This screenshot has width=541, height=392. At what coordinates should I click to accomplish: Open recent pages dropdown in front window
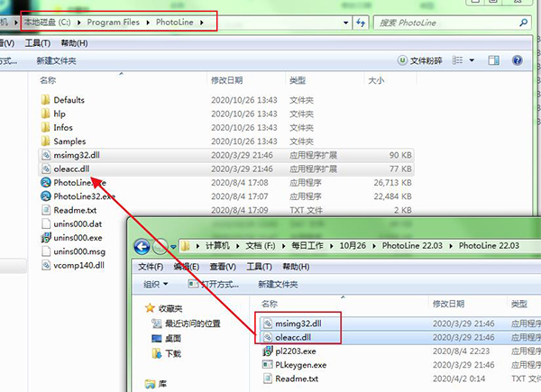click(173, 247)
